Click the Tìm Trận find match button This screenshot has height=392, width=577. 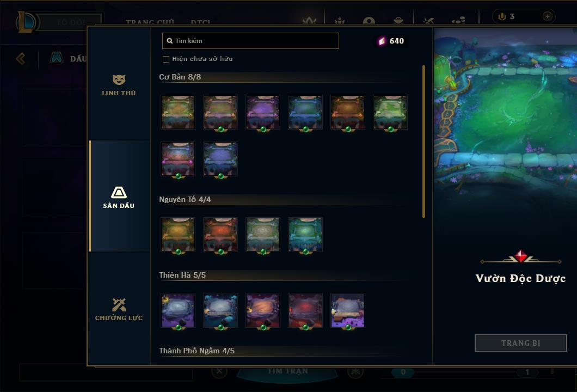[287, 371]
